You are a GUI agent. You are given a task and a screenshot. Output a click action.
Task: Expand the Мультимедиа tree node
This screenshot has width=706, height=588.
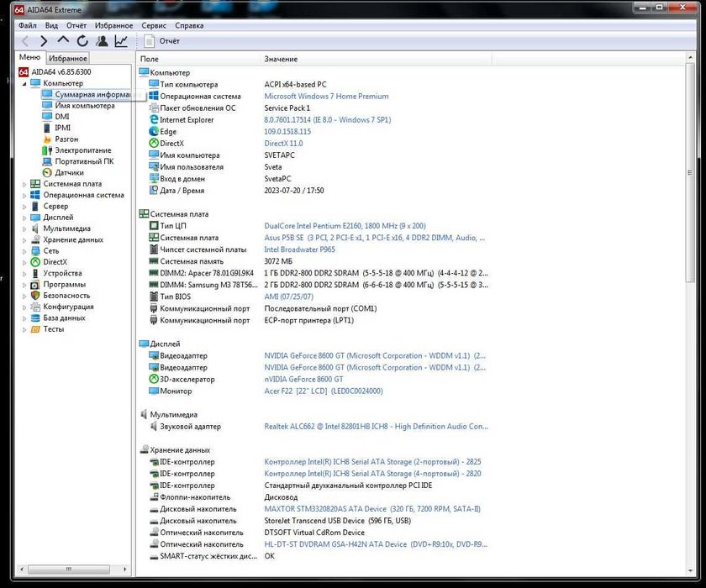pyautogui.click(x=24, y=228)
